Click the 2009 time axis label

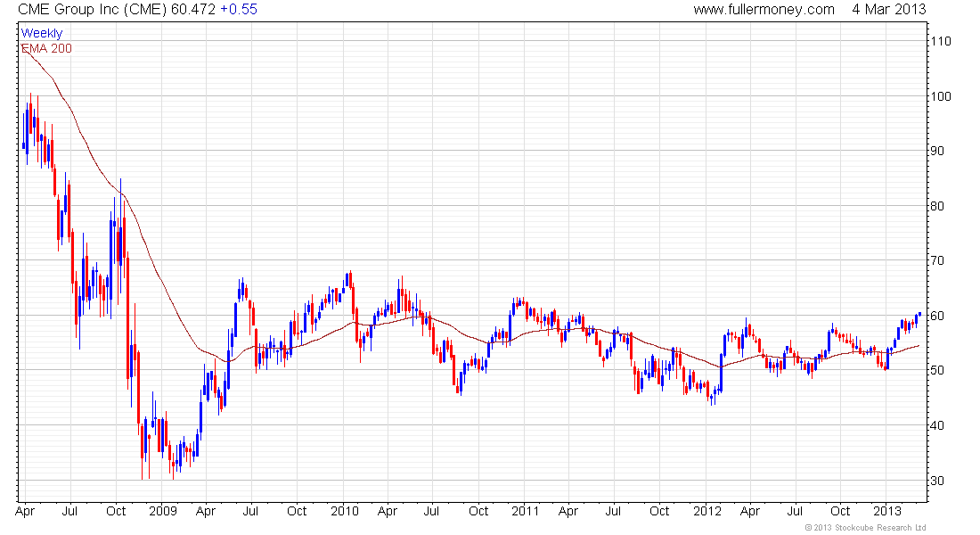coord(162,511)
